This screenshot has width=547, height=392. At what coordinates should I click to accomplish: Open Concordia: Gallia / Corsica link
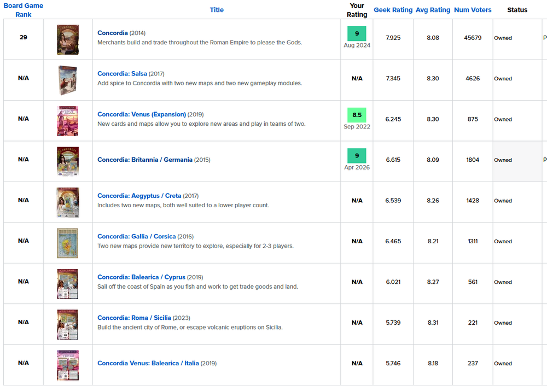[136, 236]
